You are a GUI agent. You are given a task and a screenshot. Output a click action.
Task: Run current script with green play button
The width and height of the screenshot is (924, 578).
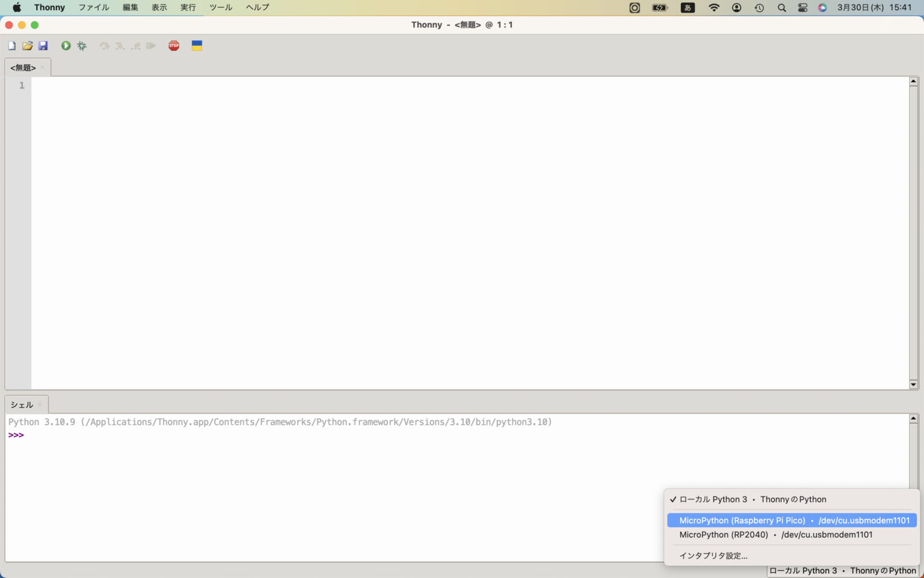[x=66, y=46]
